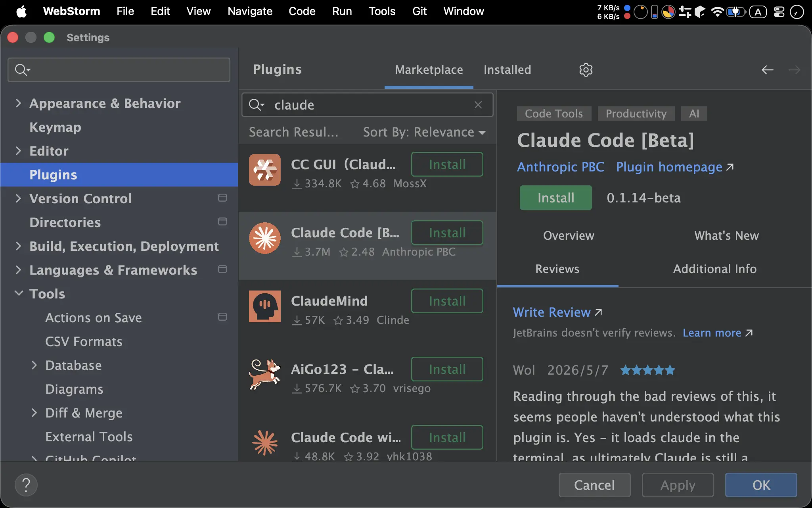This screenshot has height=508, width=812.
Task: Click the Directories project-level icon
Action: tap(222, 221)
